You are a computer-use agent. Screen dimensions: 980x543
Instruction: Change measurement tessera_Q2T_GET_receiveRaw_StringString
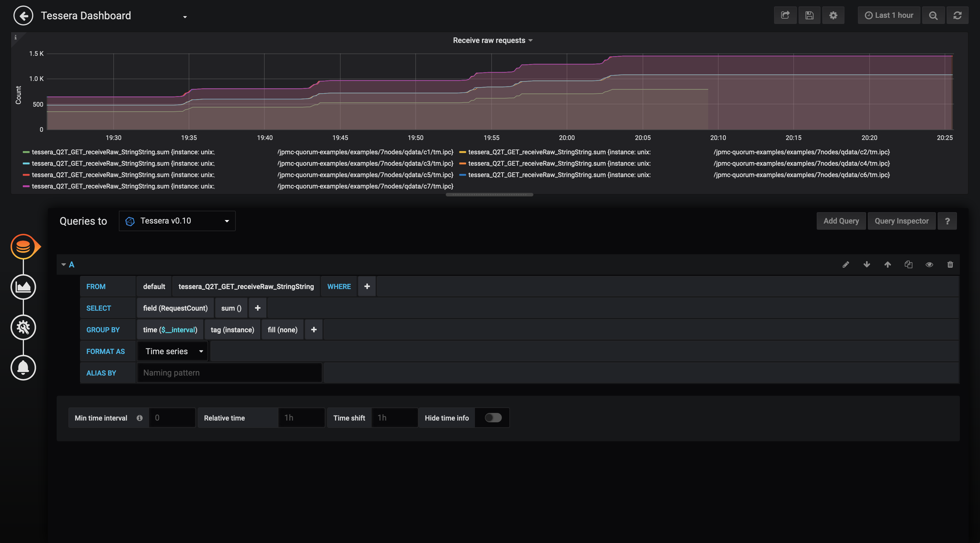pos(246,286)
